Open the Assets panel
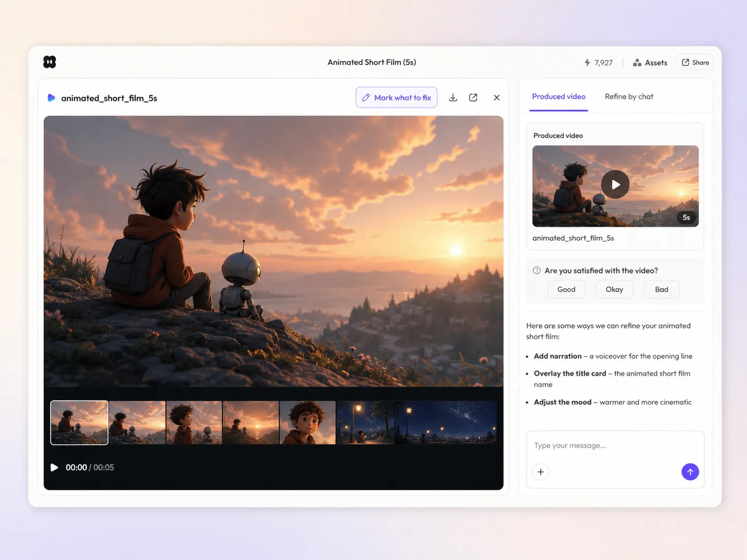Image resolution: width=747 pixels, height=560 pixels. 650,62
